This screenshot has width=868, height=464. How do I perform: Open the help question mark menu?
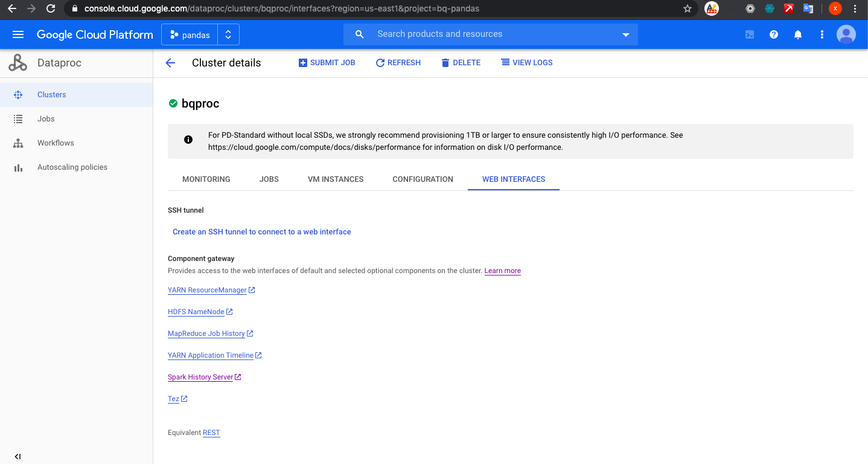pos(774,34)
